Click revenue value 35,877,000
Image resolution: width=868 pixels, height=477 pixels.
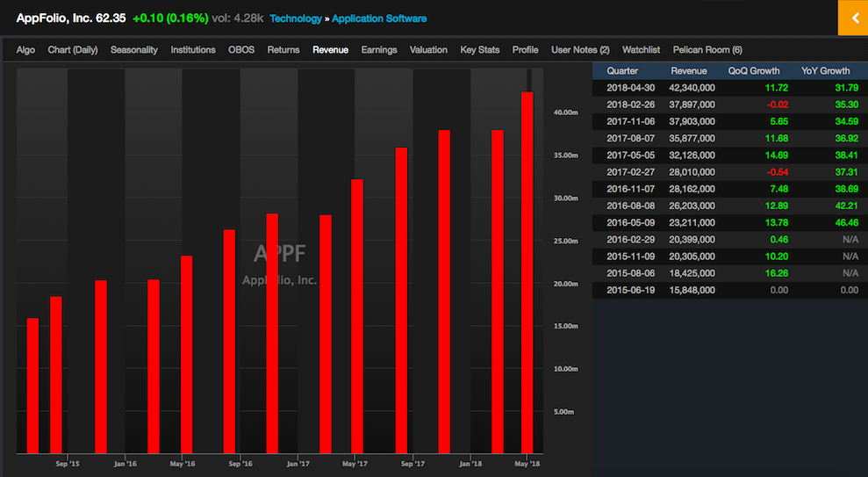[x=692, y=139]
